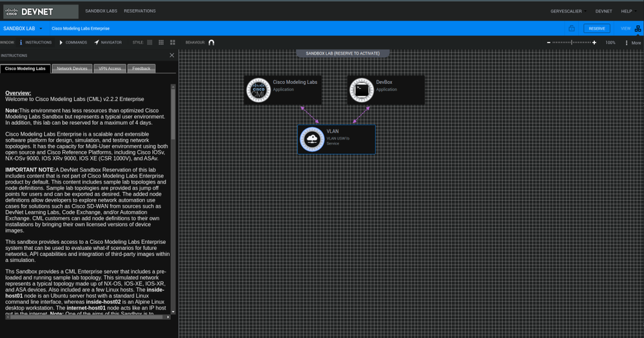Open the Sandbox Labs menu item
Screen dimensions: 644x338
point(101,11)
